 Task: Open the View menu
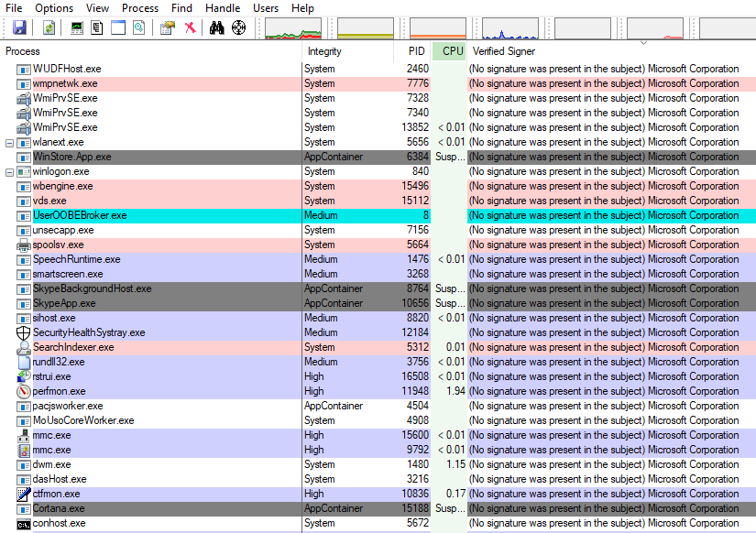97,8
